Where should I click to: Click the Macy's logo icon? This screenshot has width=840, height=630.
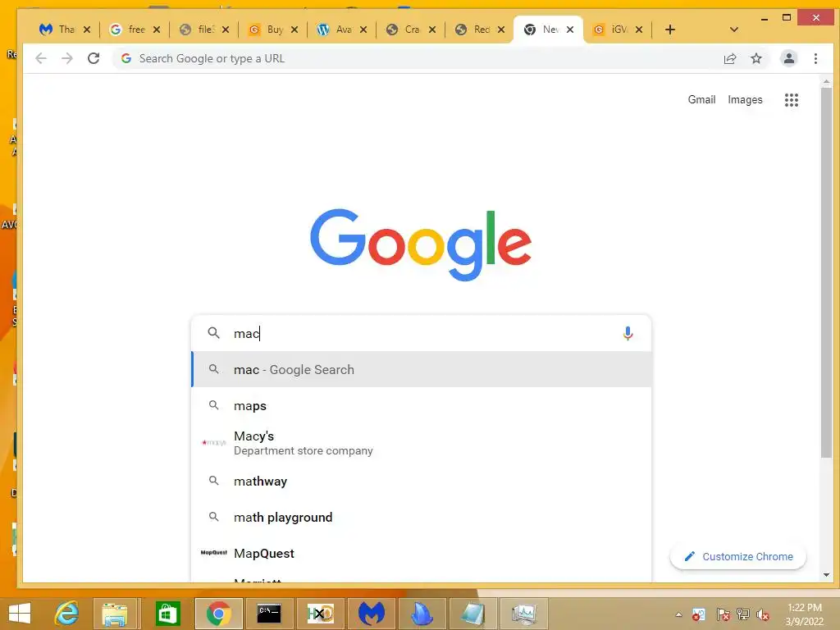click(x=214, y=442)
